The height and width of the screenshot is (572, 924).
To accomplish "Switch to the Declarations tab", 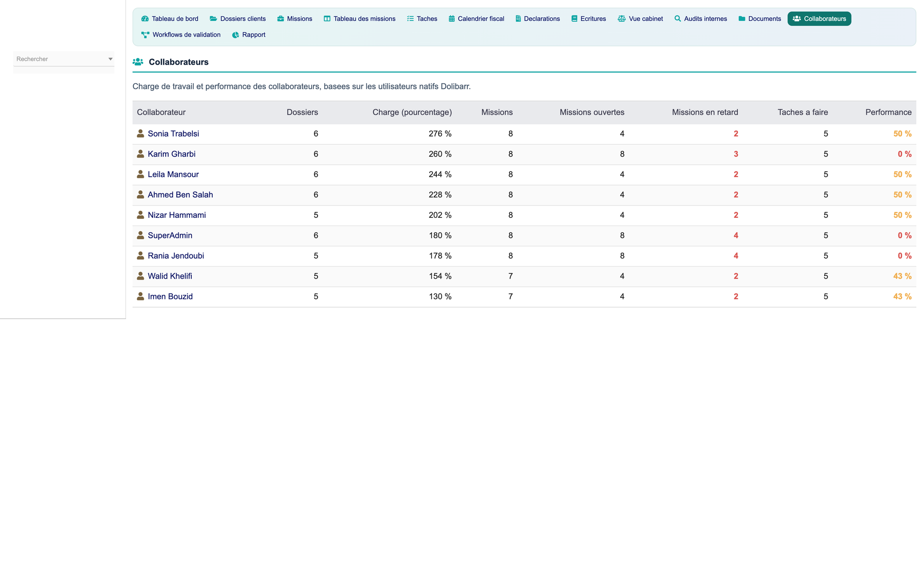I will point(537,19).
